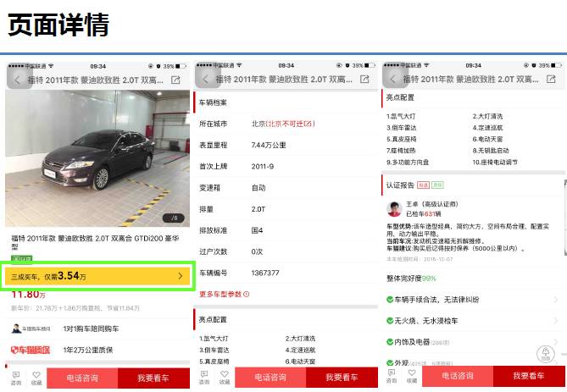Tap 电话咨询 button in third screen
This screenshot has height=392, width=567.
coord(458,376)
